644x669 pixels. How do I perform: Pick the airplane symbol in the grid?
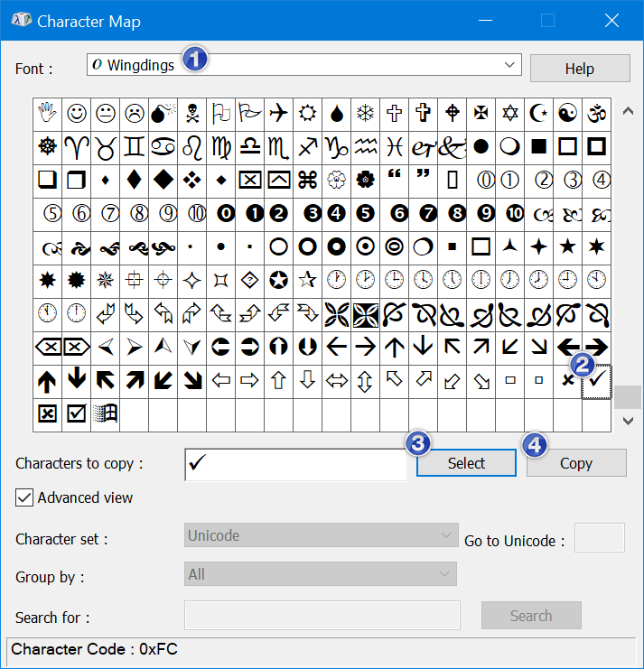279,114
